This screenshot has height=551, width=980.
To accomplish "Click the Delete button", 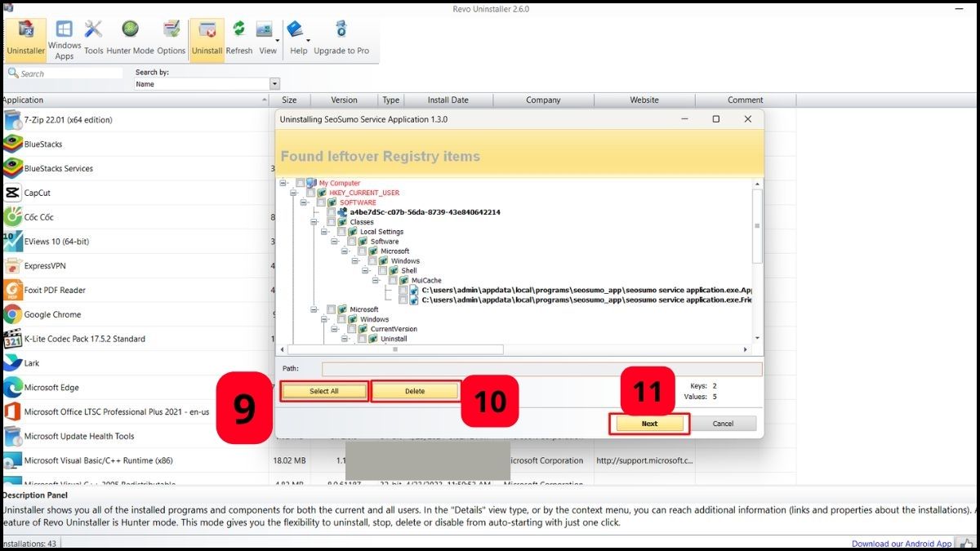I will click(415, 391).
